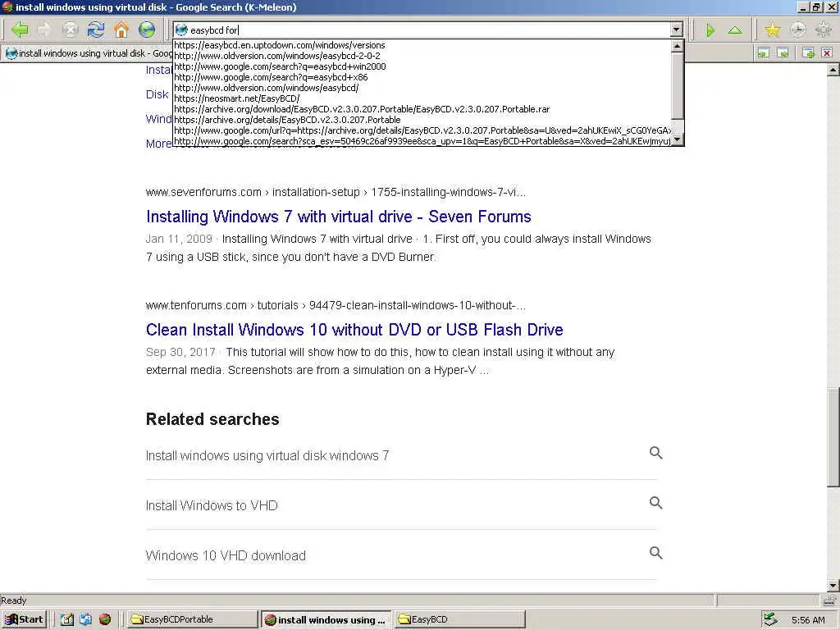Image resolution: width=840 pixels, height=630 pixels.
Task: Launch second quick launch icon near Start
Action: click(85, 619)
